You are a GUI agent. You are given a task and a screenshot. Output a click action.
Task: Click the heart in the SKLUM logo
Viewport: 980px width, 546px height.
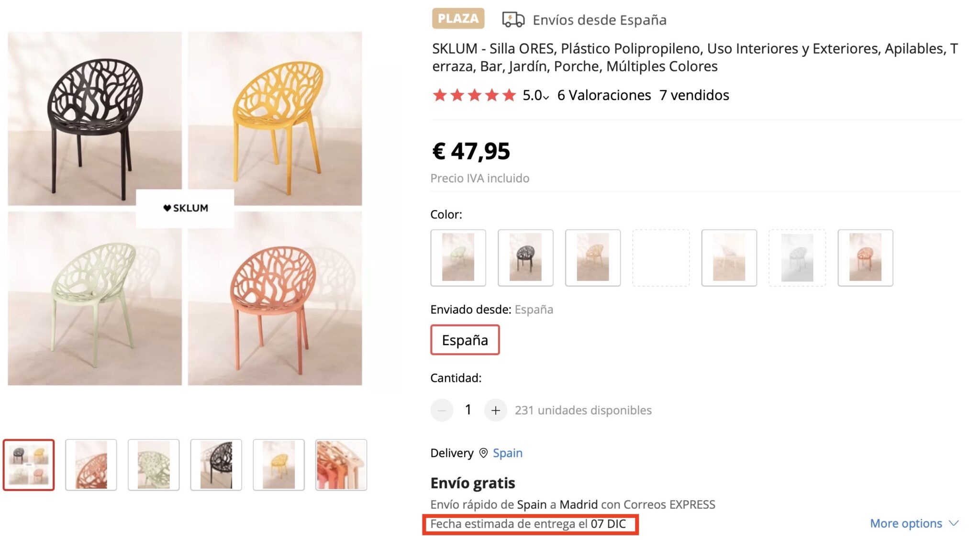pos(167,208)
